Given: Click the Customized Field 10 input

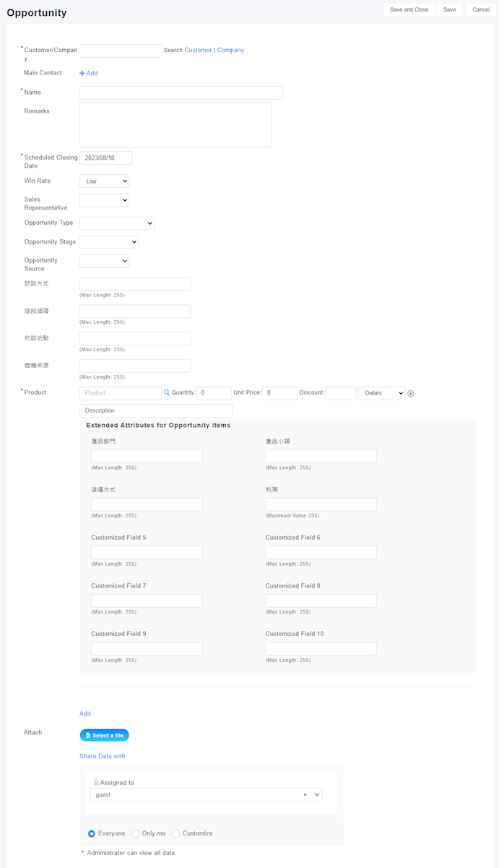Looking at the screenshot, I should pyautogui.click(x=321, y=649).
